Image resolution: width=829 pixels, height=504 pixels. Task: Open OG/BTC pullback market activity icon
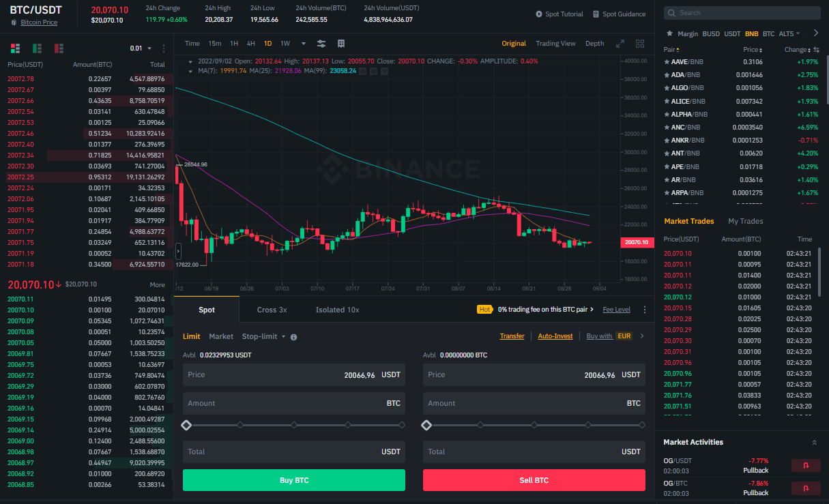coord(806,488)
